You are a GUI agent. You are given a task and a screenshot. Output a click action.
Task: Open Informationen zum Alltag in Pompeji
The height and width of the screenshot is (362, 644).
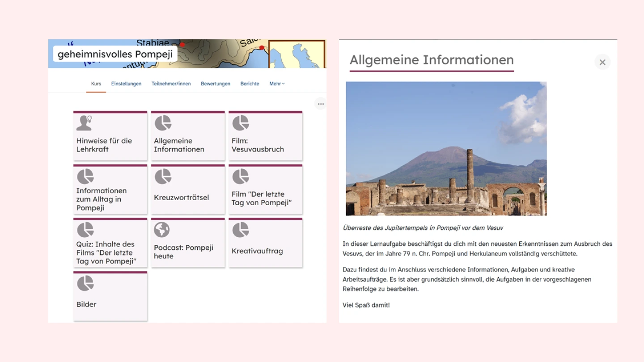click(x=110, y=199)
